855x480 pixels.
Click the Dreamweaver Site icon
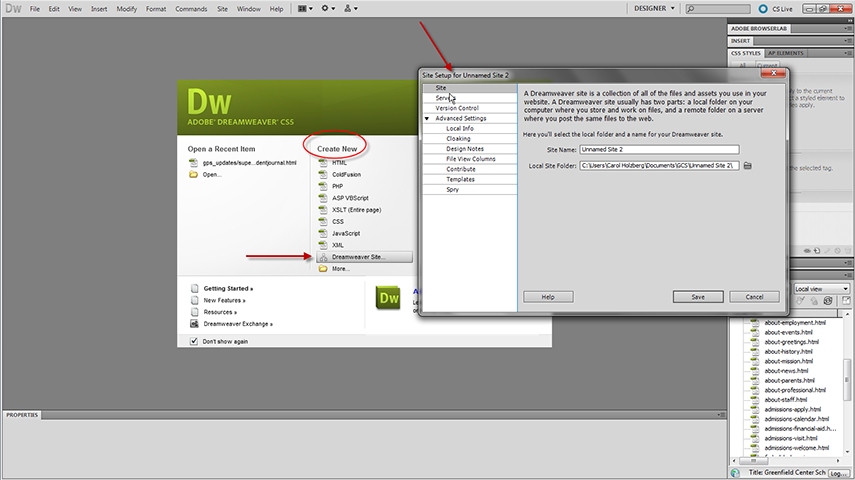pyautogui.click(x=323, y=257)
